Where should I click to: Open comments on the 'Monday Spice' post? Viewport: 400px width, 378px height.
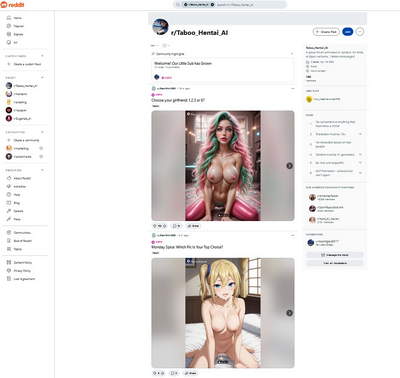(x=175, y=373)
